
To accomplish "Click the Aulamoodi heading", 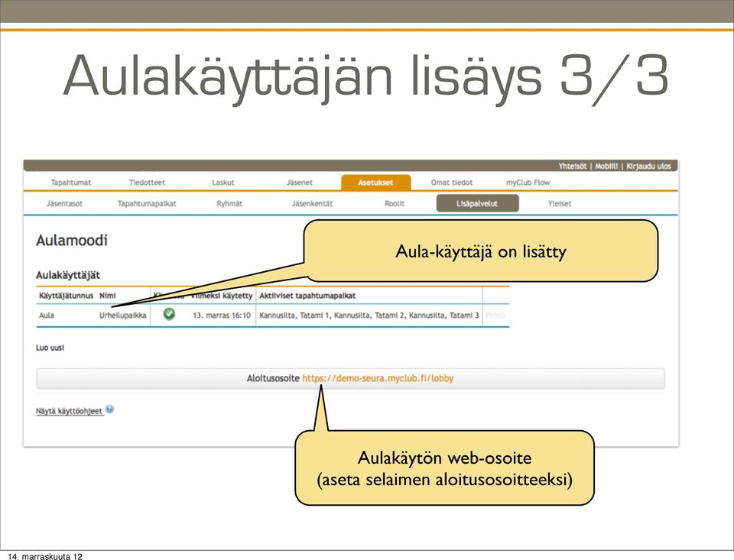I will pos(72,241).
